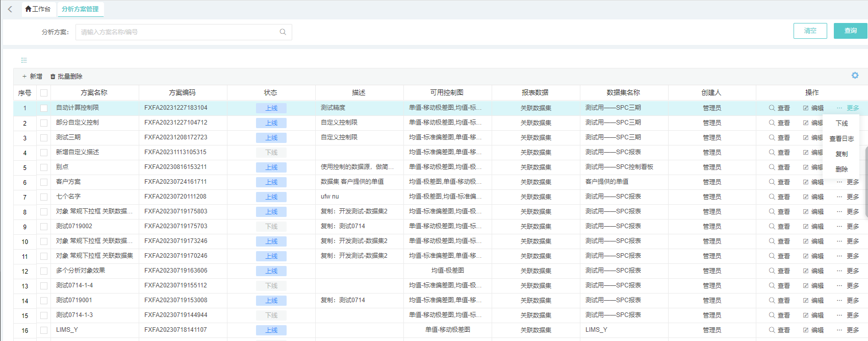Click 关联数据集 link in row 别点
Viewport: 868px width, 341px height.
pyautogui.click(x=536, y=167)
